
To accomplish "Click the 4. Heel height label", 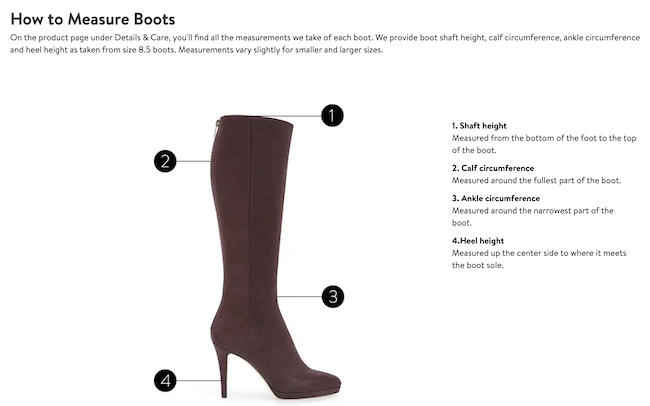I will (478, 241).
